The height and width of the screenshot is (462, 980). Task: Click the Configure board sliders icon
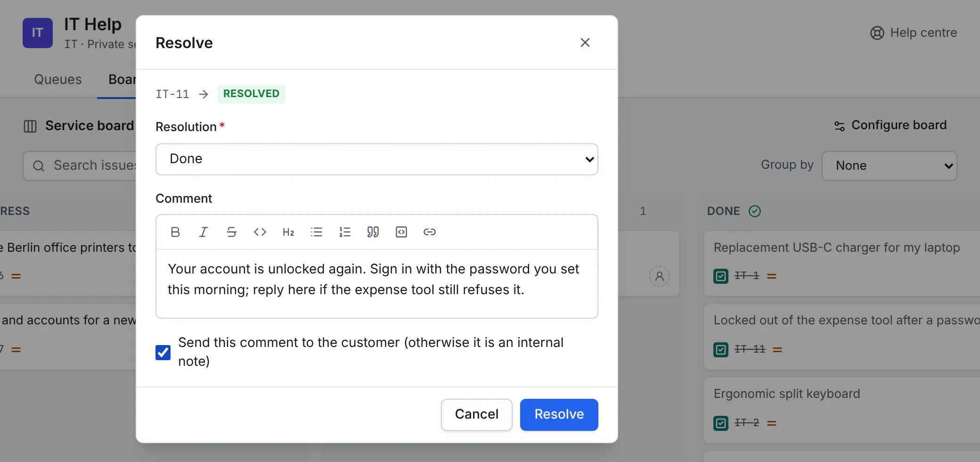pyautogui.click(x=840, y=126)
